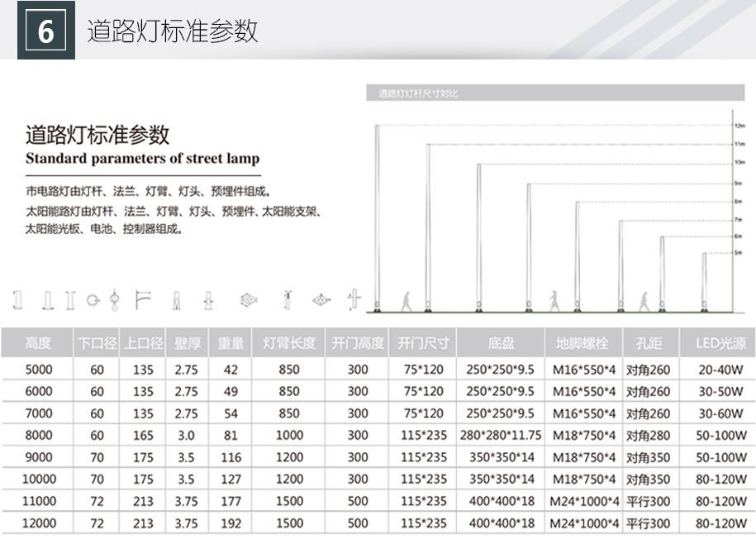756x549 pixels.
Task: Select the 灯臂长度 column header
Action: tap(288, 342)
